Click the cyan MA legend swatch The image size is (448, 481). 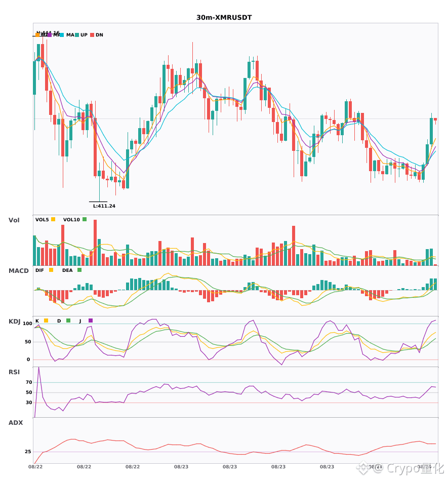click(x=62, y=35)
